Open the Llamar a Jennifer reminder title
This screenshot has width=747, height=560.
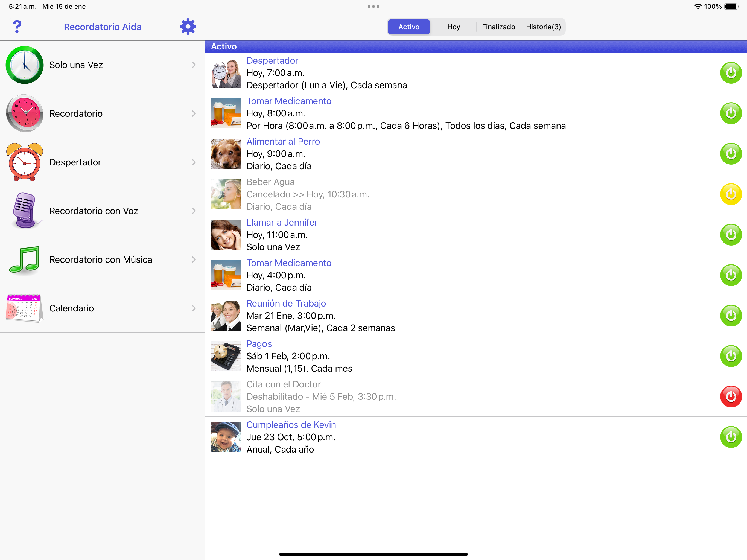(282, 222)
